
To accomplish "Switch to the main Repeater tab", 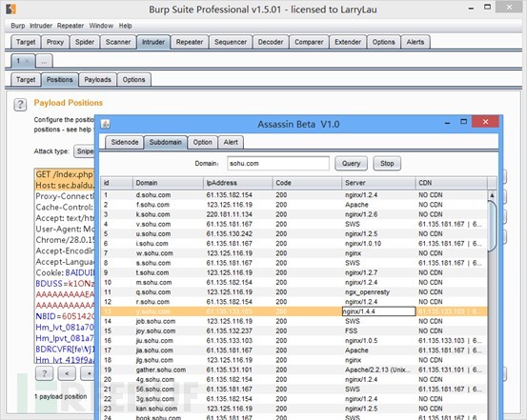I will tap(190, 42).
